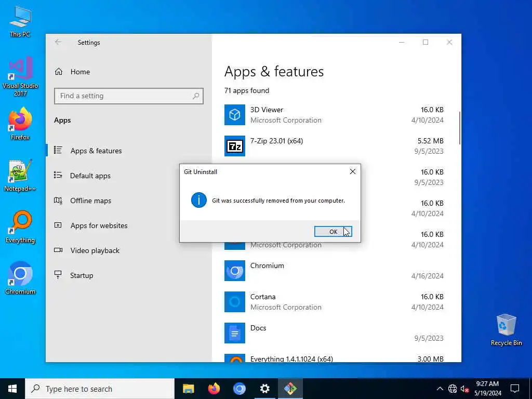Click the muted volume tray icon
This screenshot has height=399, width=532.
click(464, 389)
